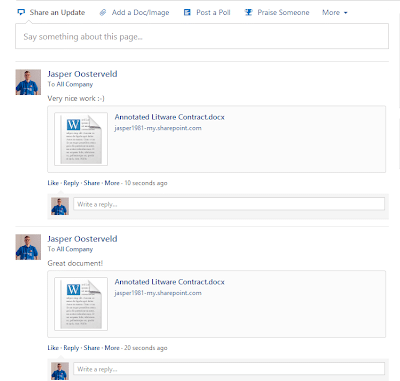The height and width of the screenshot is (381, 400).
Task: Open More options under the 20 seconds ago post
Action: 112,348
